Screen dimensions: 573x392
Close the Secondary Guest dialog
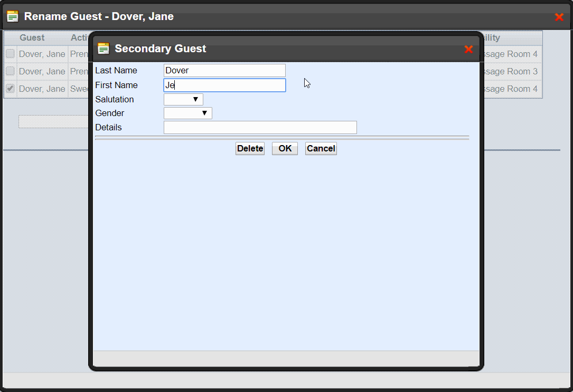pyautogui.click(x=468, y=50)
